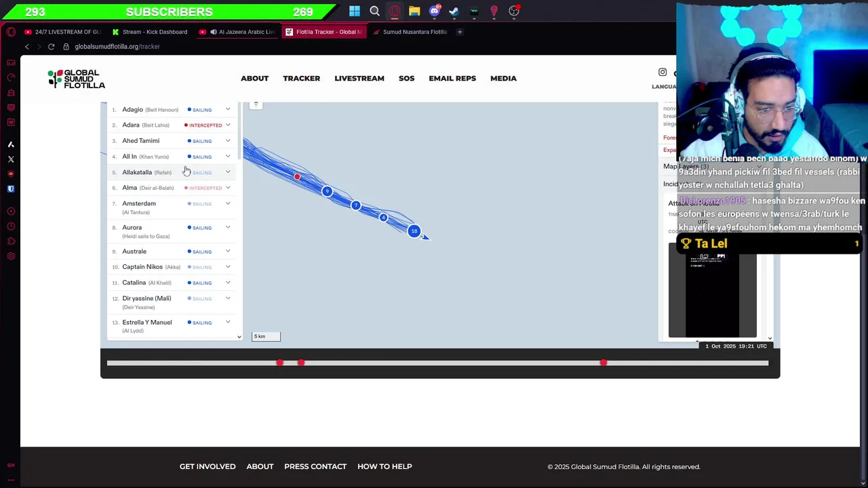The image size is (868, 488).
Task: Expand the Adara vessel row chevron
Action: coord(228,125)
